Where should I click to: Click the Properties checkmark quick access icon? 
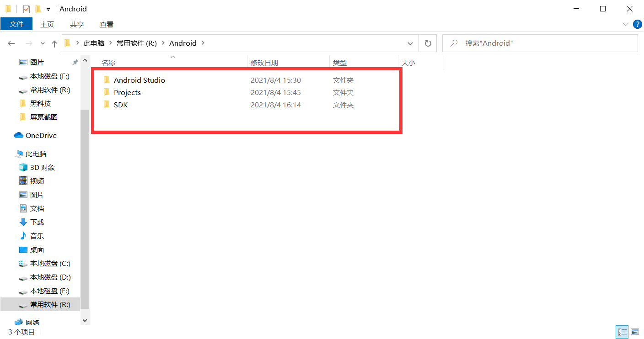(27, 9)
